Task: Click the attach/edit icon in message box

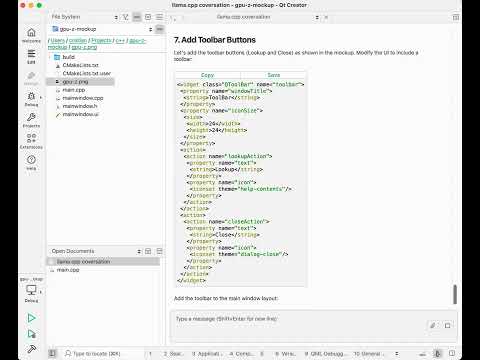Action: click(x=433, y=325)
